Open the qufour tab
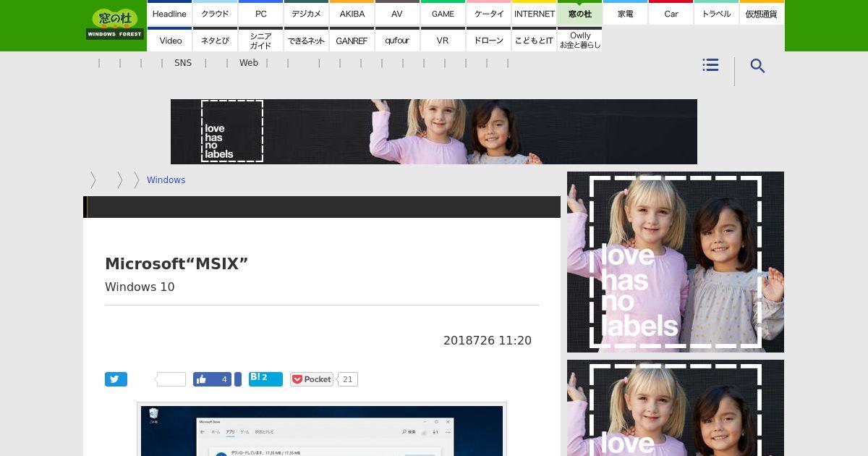Image resolution: width=868 pixels, height=456 pixels. point(397,40)
